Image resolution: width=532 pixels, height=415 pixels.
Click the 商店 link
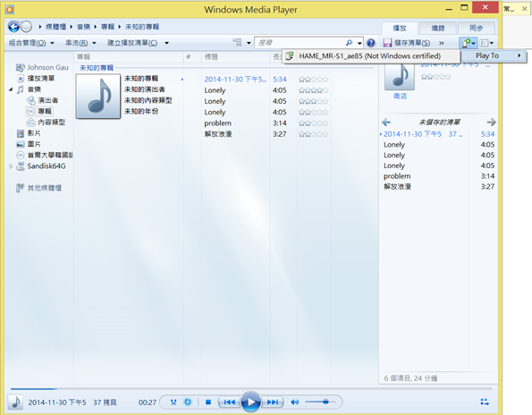[x=400, y=97]
